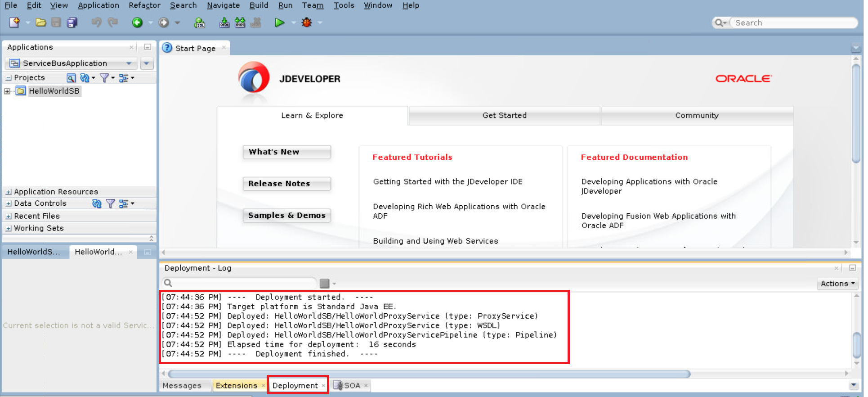
Task: Expand the HelloWorldSB project node
Action: click(x=7, y=91)
